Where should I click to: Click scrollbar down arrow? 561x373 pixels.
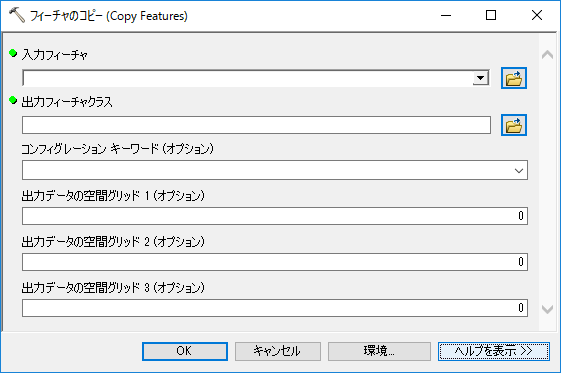point(547,309)
